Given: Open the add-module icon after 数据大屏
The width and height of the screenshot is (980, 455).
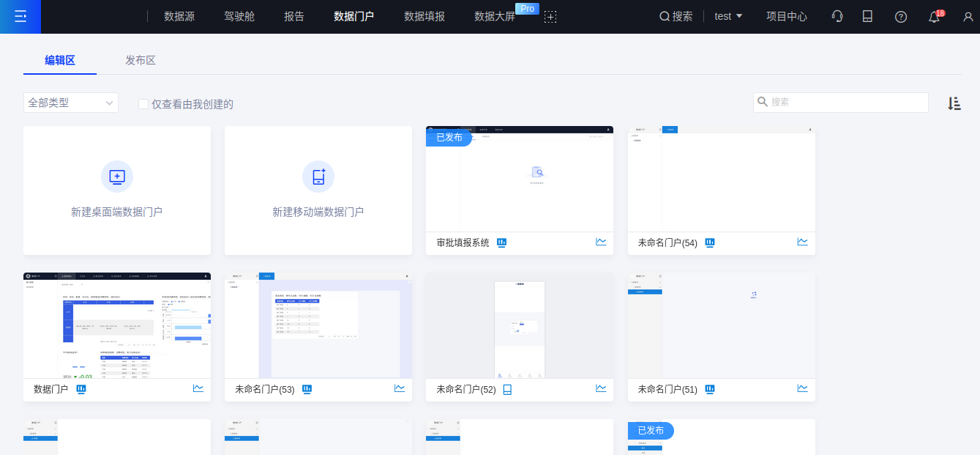Looking at the screenshot, I should click(550, 17).
